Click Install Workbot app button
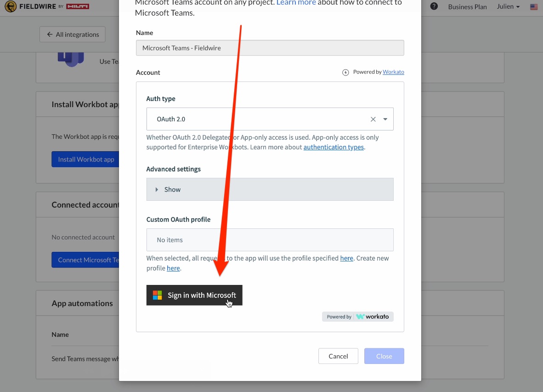This screenshot has height=392, width=543. point(85,159)
